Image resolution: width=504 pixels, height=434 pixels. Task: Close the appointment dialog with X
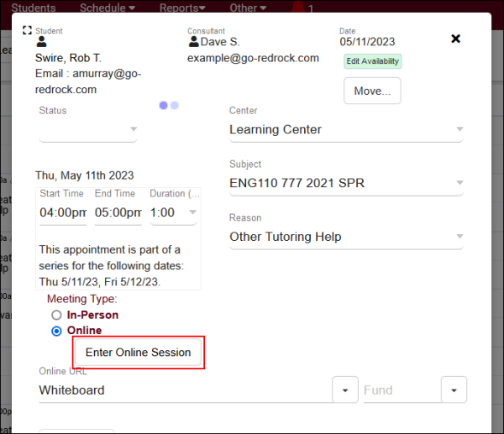(455, 39)
